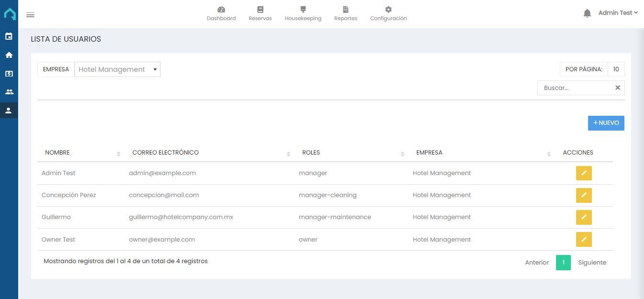The height and width of the screenshot is (299, 644).
Task: Click the app logo at top left
Action: point(9,13)
